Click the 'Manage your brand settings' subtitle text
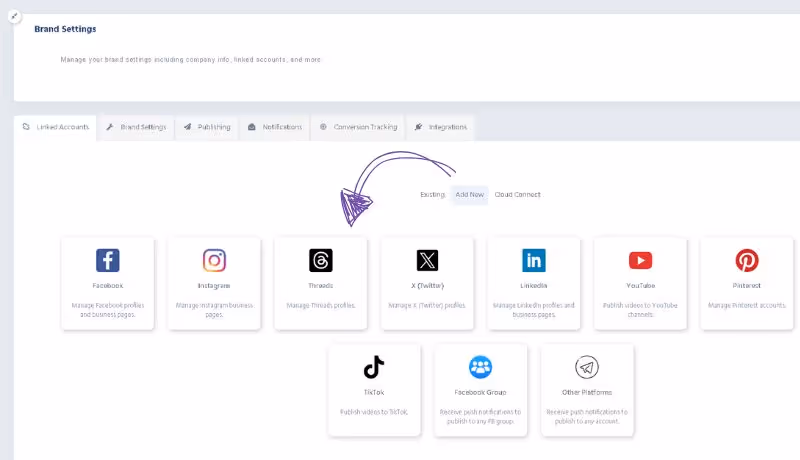Viewport: 800px width, 460px height. pos(191,60)
